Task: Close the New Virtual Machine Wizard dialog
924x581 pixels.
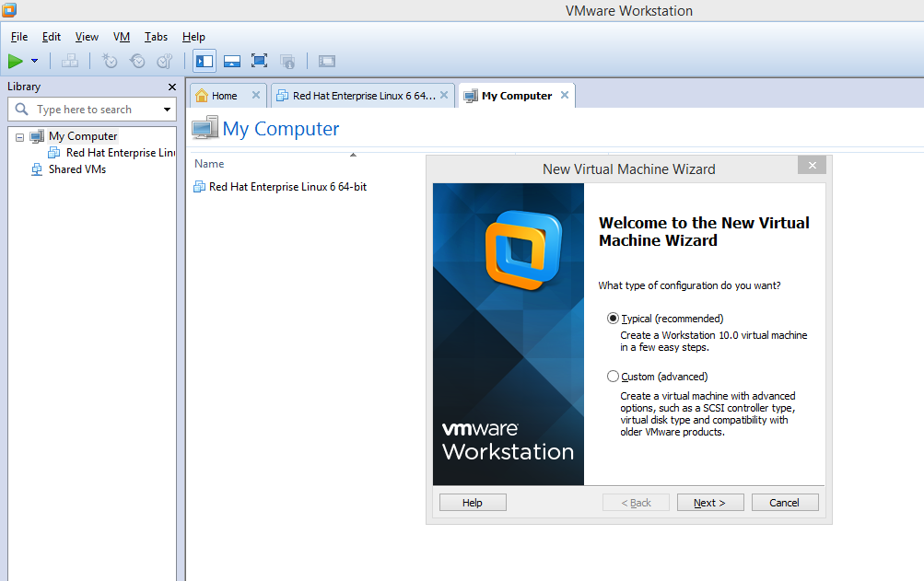Action: point(812,165)
